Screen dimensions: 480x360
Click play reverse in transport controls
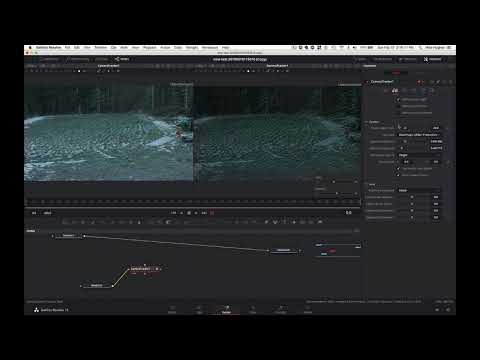pos(182,213)
